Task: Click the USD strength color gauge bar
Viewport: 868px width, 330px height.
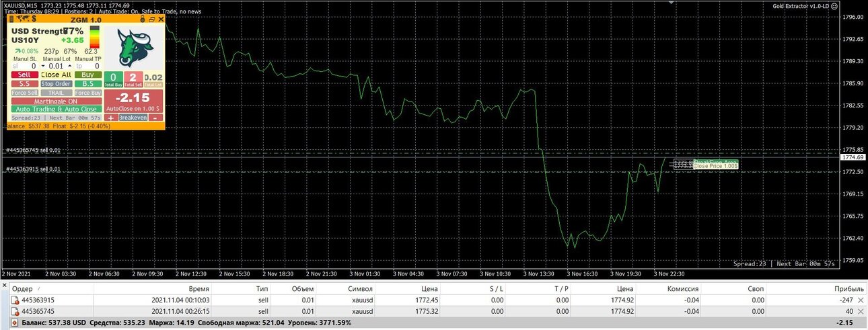Action: pyautogui.click(x=94, y=37)
